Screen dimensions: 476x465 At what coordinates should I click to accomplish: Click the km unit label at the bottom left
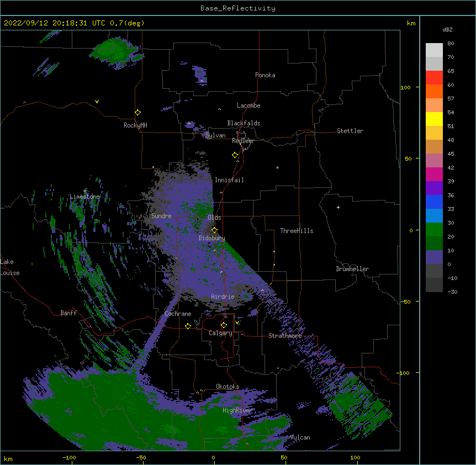8,458
